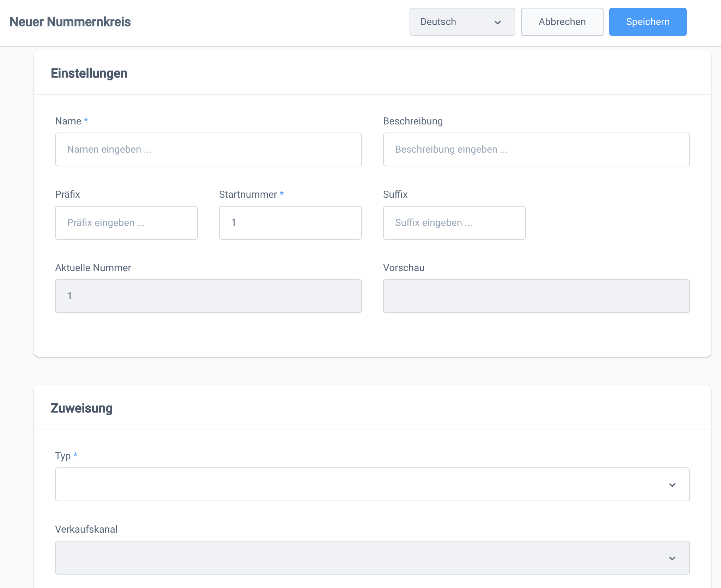The width and height of the screenshot is (721, 588).
Task: Click the Beschreibung eingeben text field
Action: (x=536, y=149)
